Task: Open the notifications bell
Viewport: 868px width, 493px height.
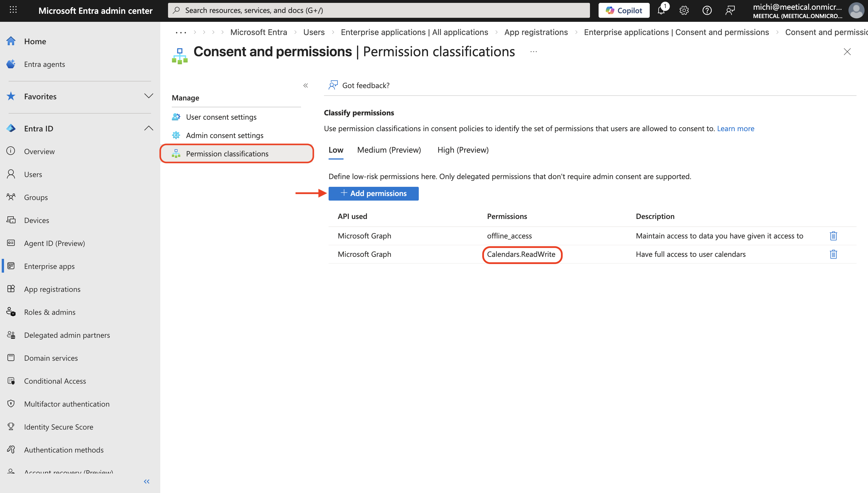Action: tap(661, 10)
